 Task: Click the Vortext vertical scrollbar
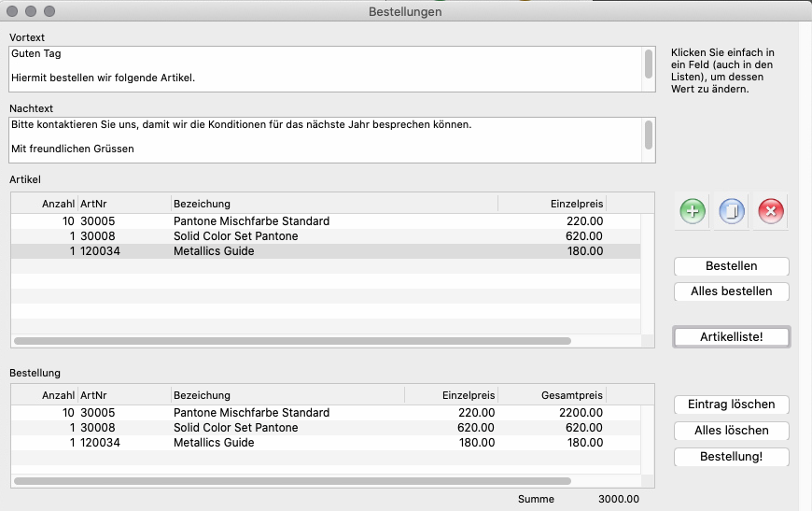click(x=649, y=64)
